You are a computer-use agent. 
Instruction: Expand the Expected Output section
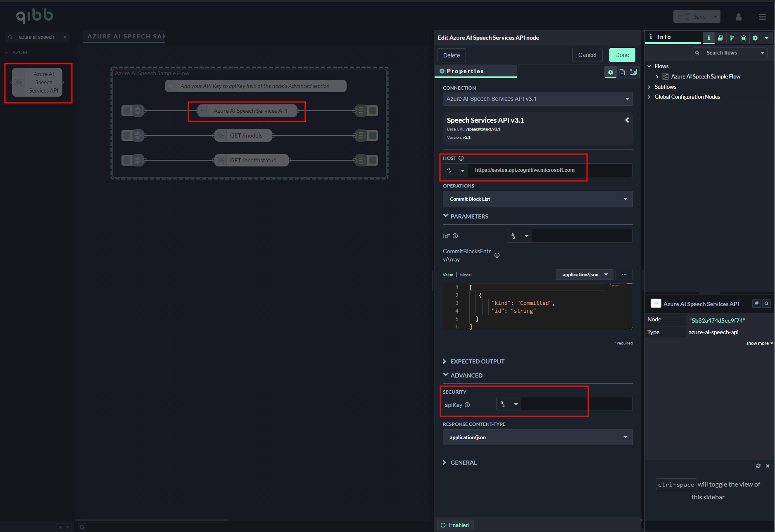tap(477, 361)
